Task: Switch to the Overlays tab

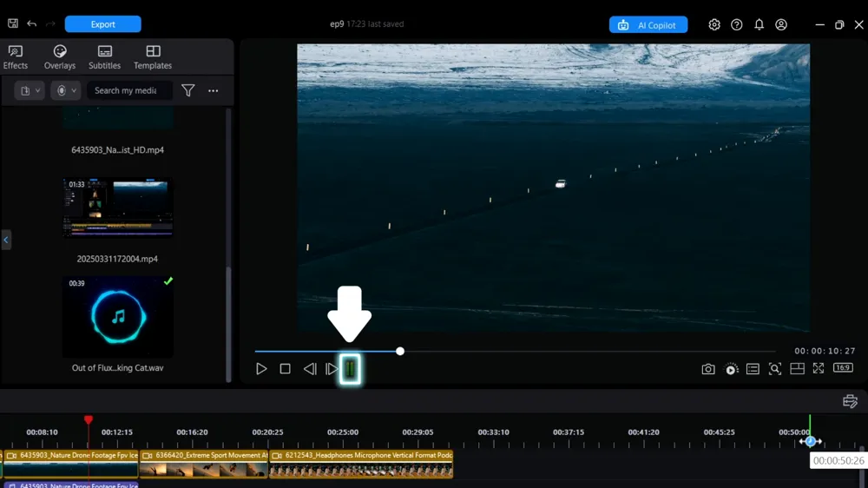Action: (x=60, y=57)
